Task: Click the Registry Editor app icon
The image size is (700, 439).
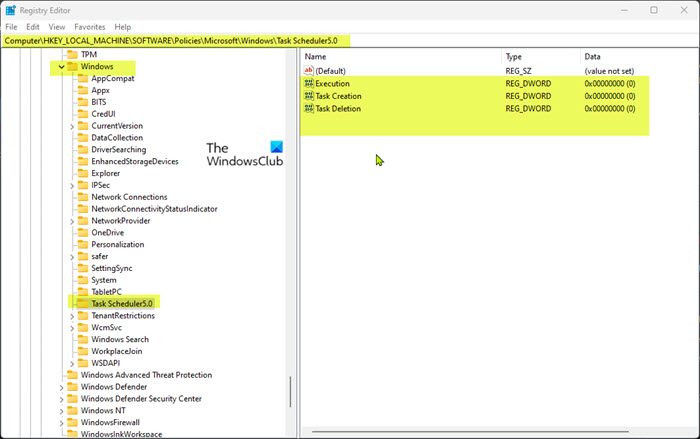Action: pyautogui.click(x=10, y=10)
